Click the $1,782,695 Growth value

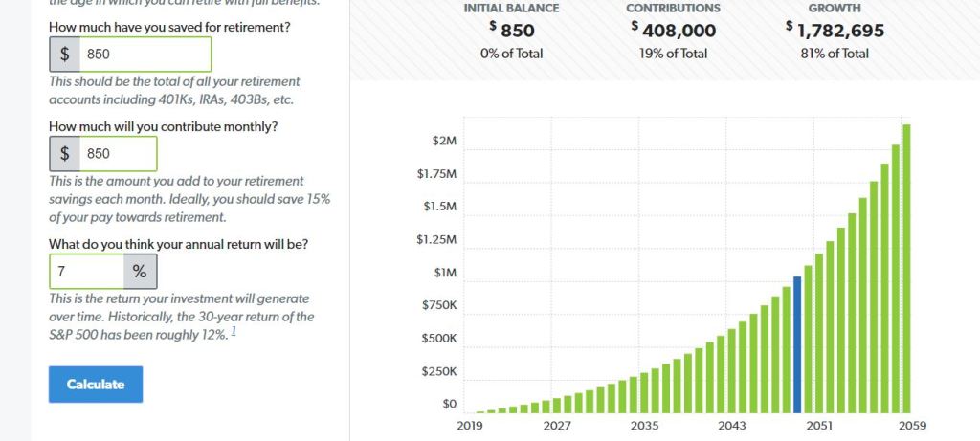(835, 31)
